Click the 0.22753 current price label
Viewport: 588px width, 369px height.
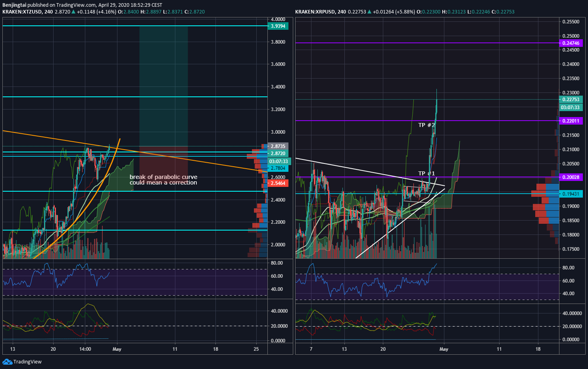pyautogui.click(x=571, y=100)
